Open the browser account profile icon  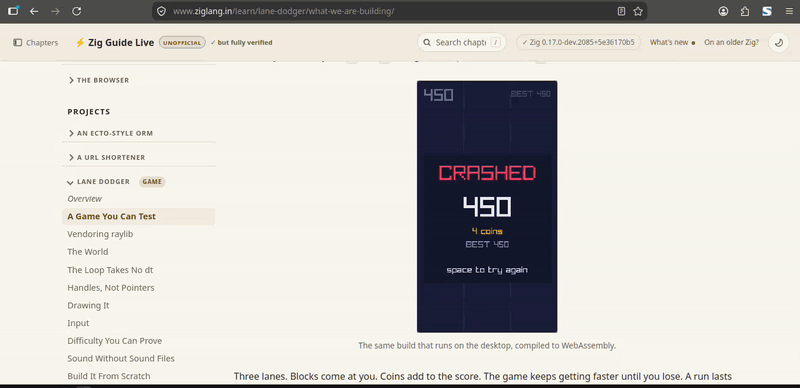(x=723, y=11)
